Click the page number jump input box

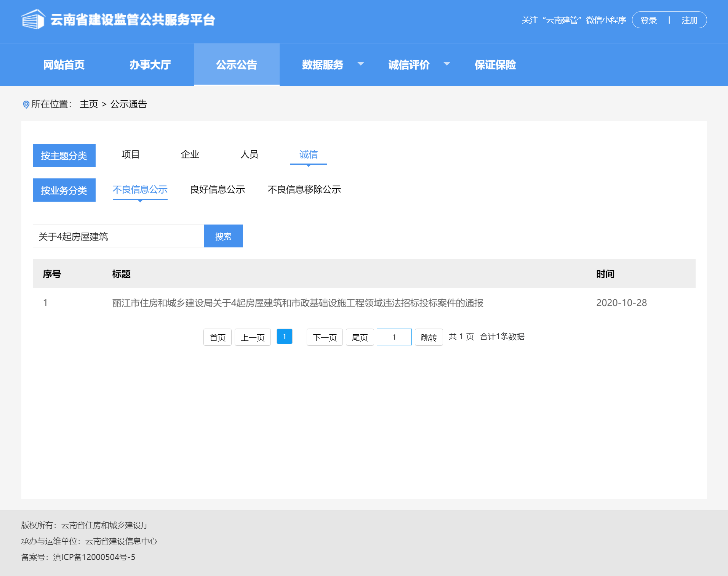pos(394,337)
